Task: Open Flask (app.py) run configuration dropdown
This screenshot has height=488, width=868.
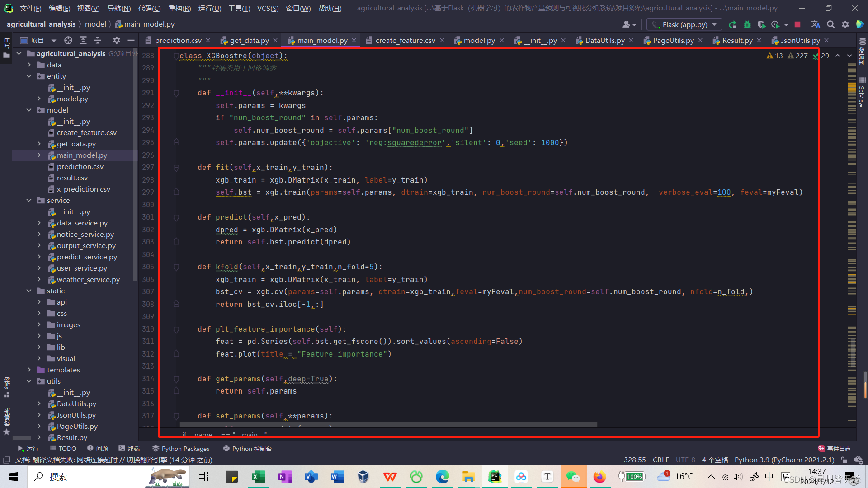Action: (684, 25)
